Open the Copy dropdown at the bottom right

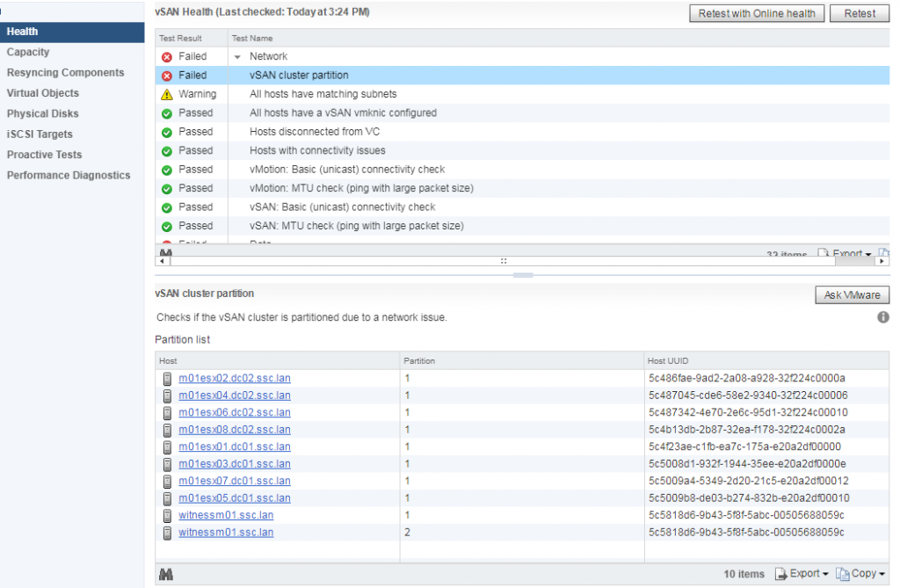(860, 573)
